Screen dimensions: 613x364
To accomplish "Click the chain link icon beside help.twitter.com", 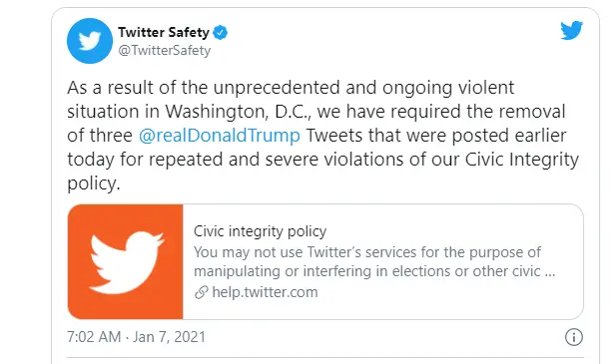I will [x=202, y=292].
